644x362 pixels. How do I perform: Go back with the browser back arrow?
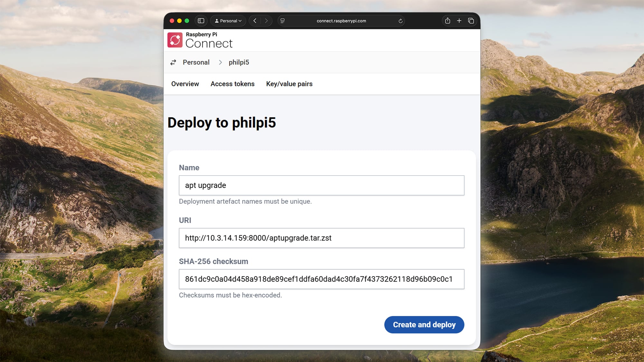click(x=255, y=21)
